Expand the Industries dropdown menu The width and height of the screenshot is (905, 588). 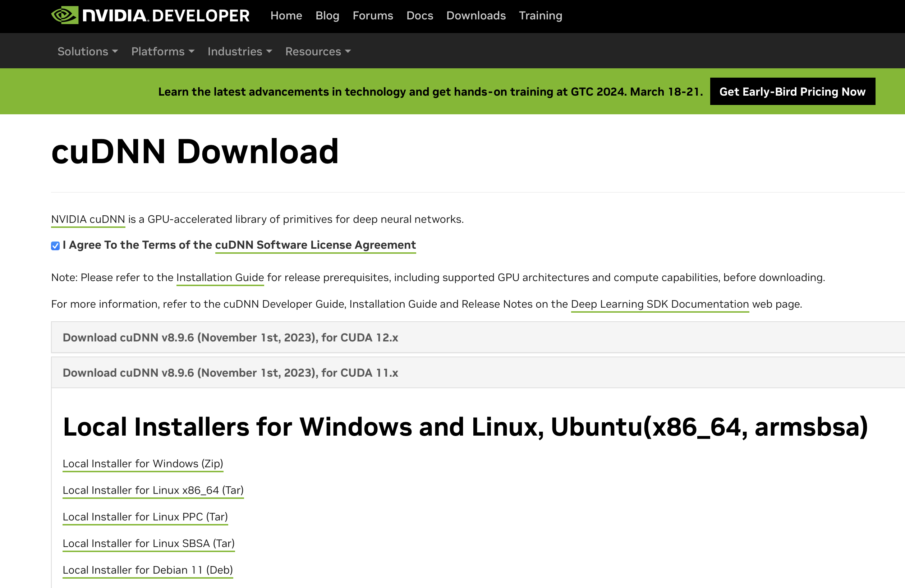click(x=240, y=51)
